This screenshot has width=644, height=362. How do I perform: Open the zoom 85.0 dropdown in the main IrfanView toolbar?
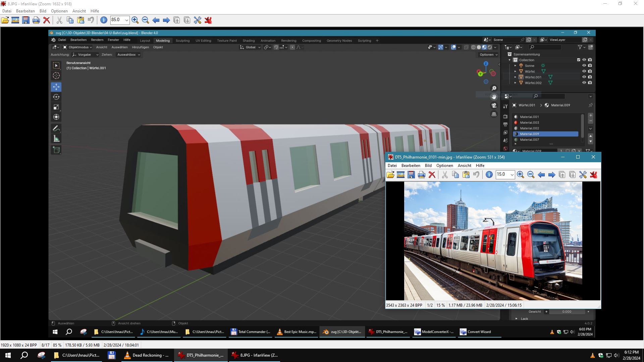(x=126, y=20)
